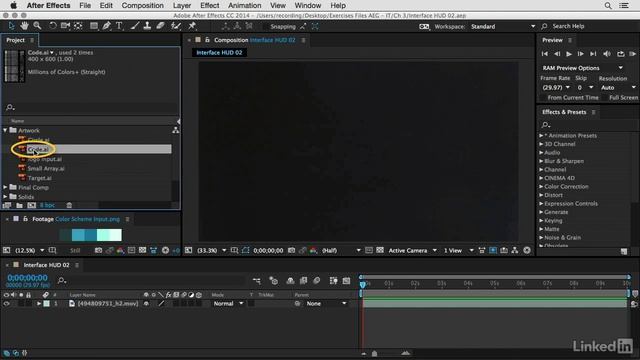Screen dimensions: 640x360
Task: Open Active Camera dropdown
Action: click(412, 250)
